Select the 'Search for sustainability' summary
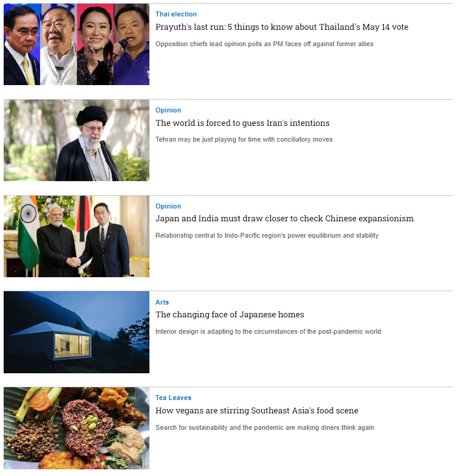 (265, 428)
